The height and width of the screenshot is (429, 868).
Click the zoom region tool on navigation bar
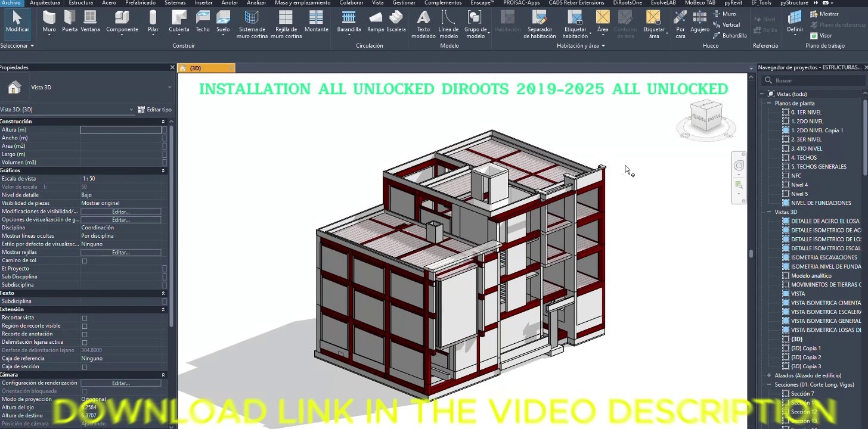[x=739, y=185]
